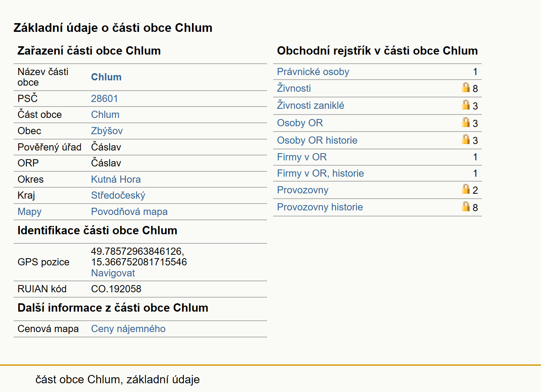Click Navigovat under GPS position
Image resolution: width=541 pixels, height=392 pixels.
click(x=113, y=273)
